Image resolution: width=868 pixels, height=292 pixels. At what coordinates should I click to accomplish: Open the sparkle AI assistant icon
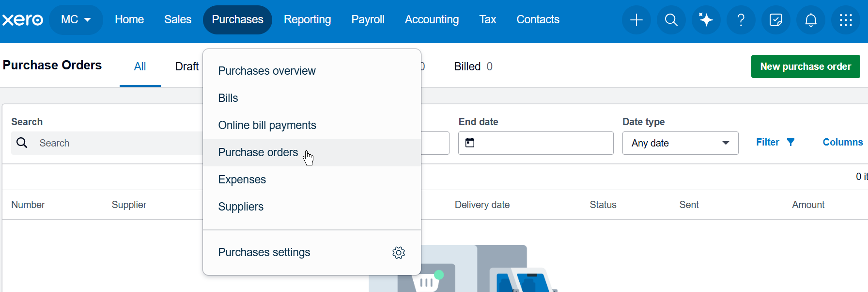pyautogui.click(x=706, y=20)
